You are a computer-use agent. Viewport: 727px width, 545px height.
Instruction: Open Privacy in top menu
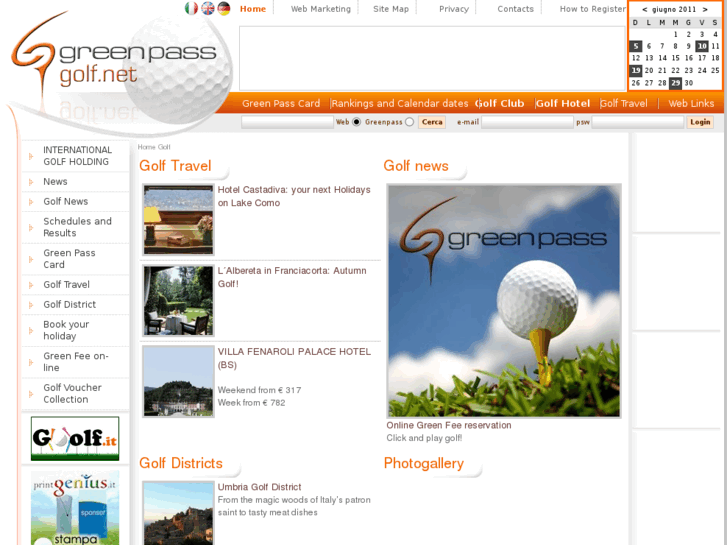(454, 9)
